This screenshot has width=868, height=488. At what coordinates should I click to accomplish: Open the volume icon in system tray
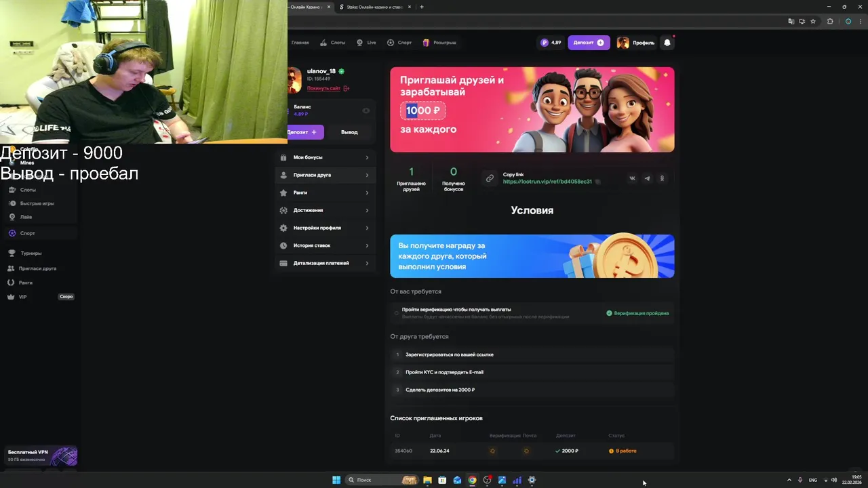click(834, 480)
